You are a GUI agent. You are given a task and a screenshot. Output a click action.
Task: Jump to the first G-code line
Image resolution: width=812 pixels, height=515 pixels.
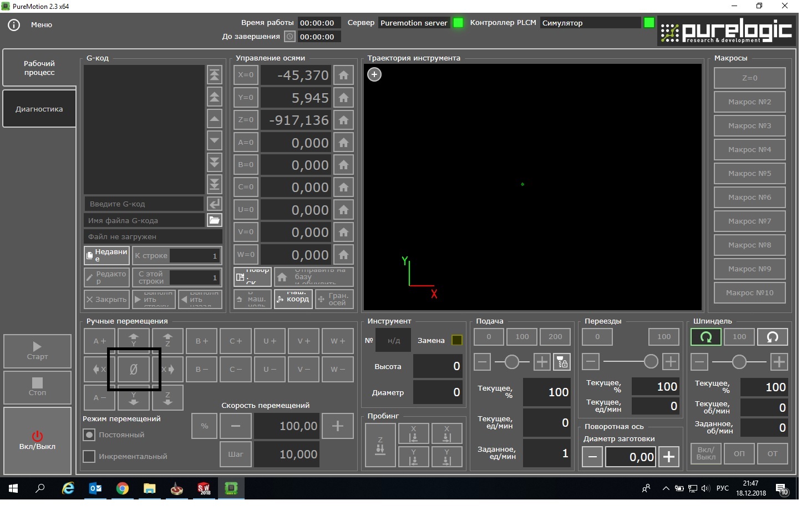coord(215,75)
